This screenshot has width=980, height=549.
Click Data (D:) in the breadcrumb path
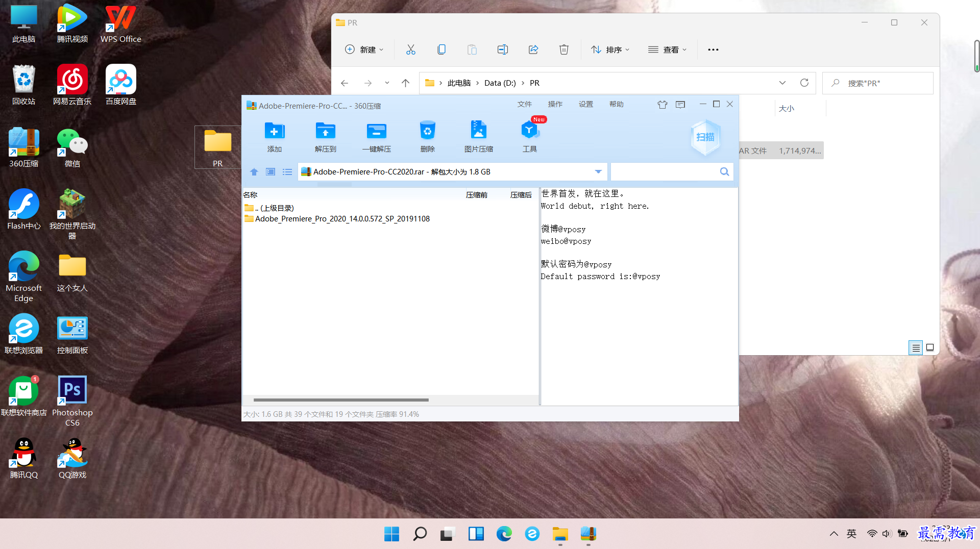point(500,83)
